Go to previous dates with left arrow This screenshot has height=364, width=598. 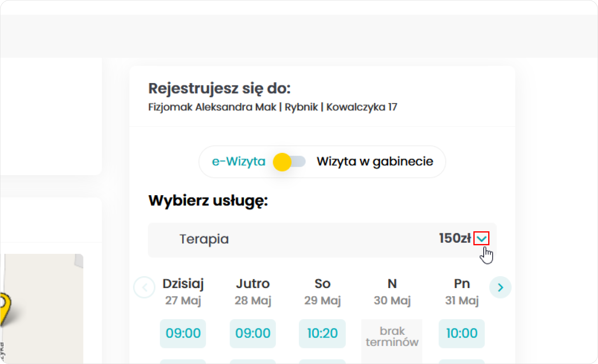[144, 287]
